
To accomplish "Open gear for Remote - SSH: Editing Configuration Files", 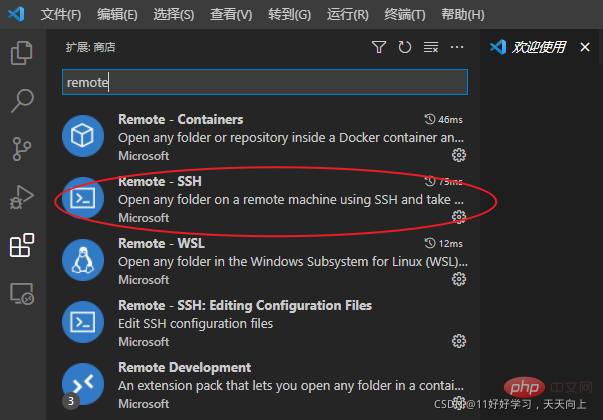I will pos(459,341).
